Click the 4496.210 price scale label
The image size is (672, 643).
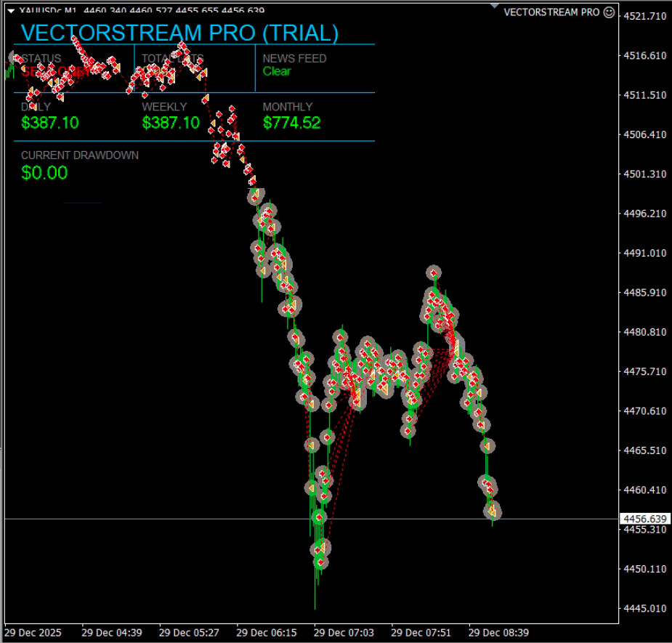(645, 214)
